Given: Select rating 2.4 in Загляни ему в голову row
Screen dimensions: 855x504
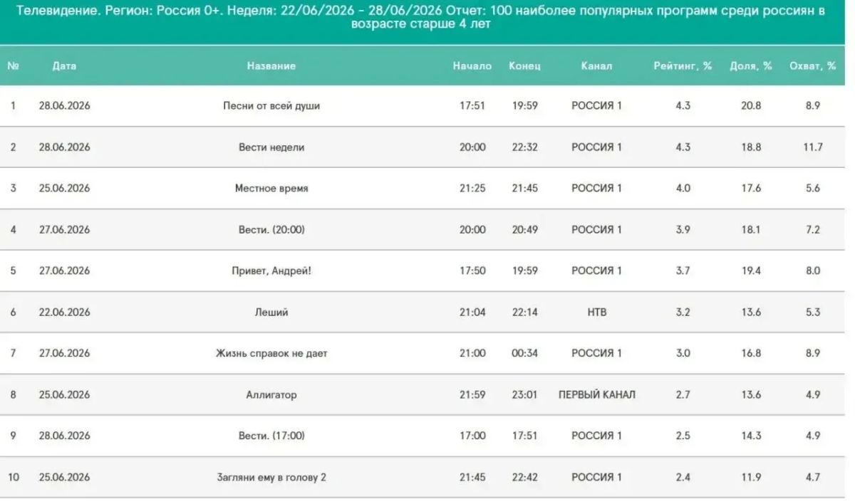Looking at the screenshot, I should (683, 477).
